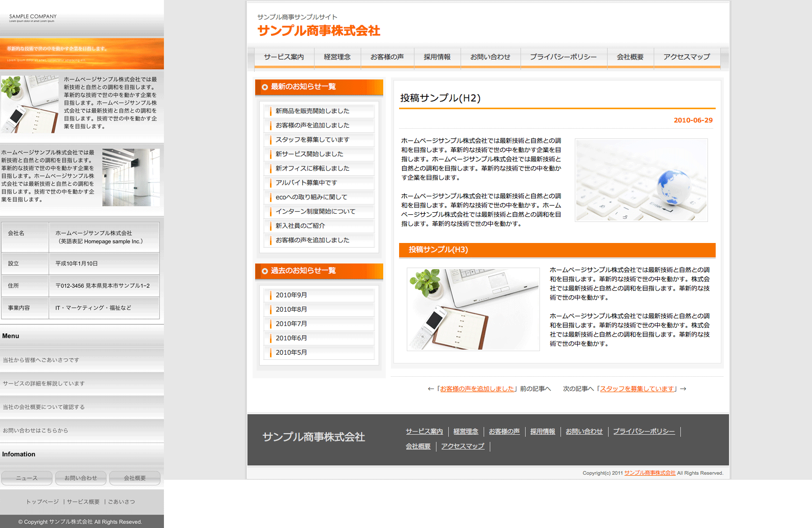Click the globe on keyboard image
The width and height of the screenshot is (812, 528).
(641, 180)
